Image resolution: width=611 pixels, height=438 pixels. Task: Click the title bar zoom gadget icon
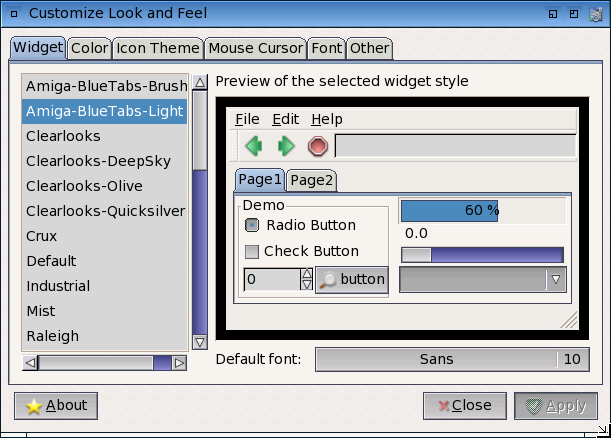click(x=574, y=14)
